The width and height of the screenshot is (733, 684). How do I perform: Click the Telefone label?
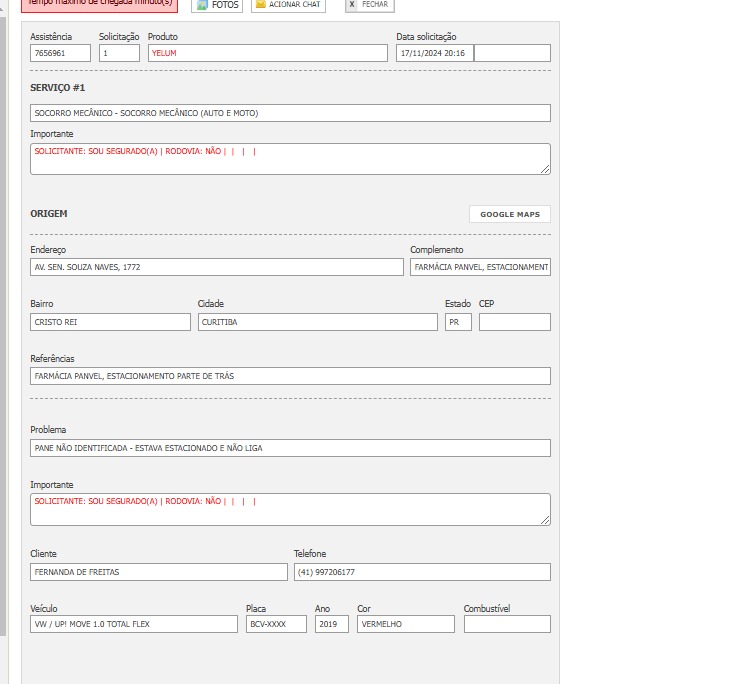click(x=310, y=554)
